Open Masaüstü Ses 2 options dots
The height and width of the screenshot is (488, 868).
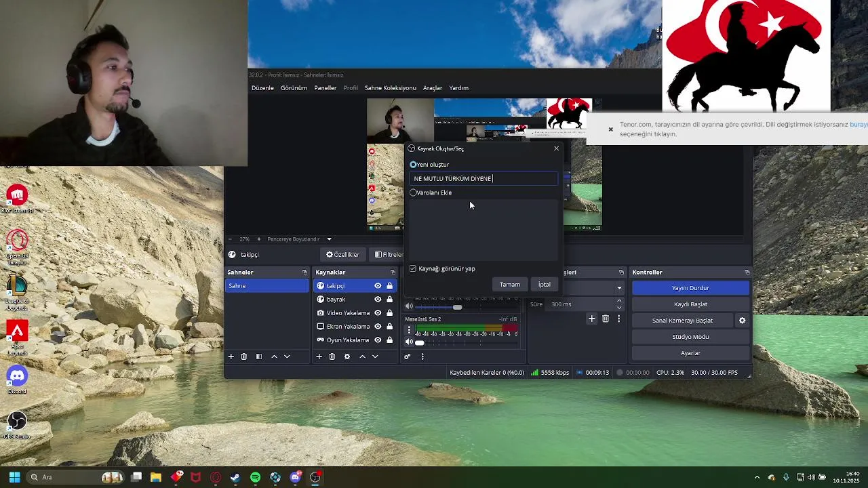pyautogui.click(x=409, y=329)
